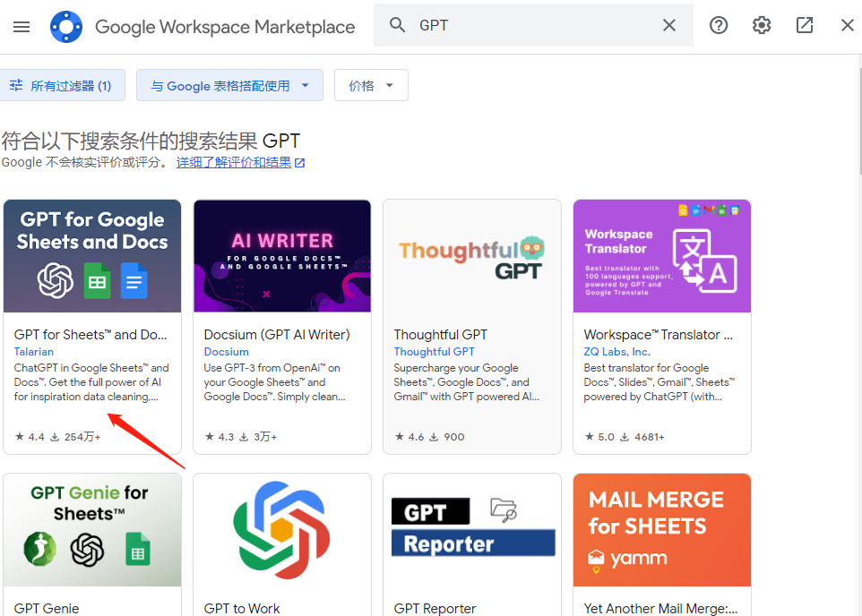This screenshot has height=616, width=862.
Task: Click the Talarian developer link
Action: pyautogui.click(x=33, y=352)
